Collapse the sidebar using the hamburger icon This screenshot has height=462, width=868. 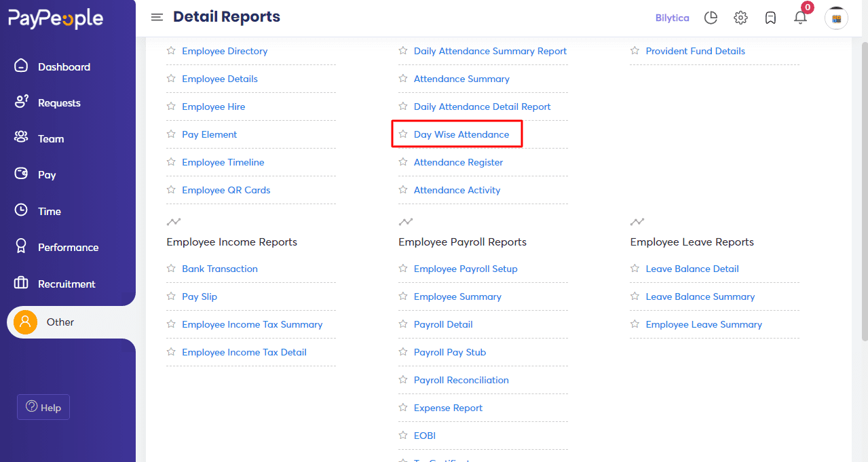157,17
